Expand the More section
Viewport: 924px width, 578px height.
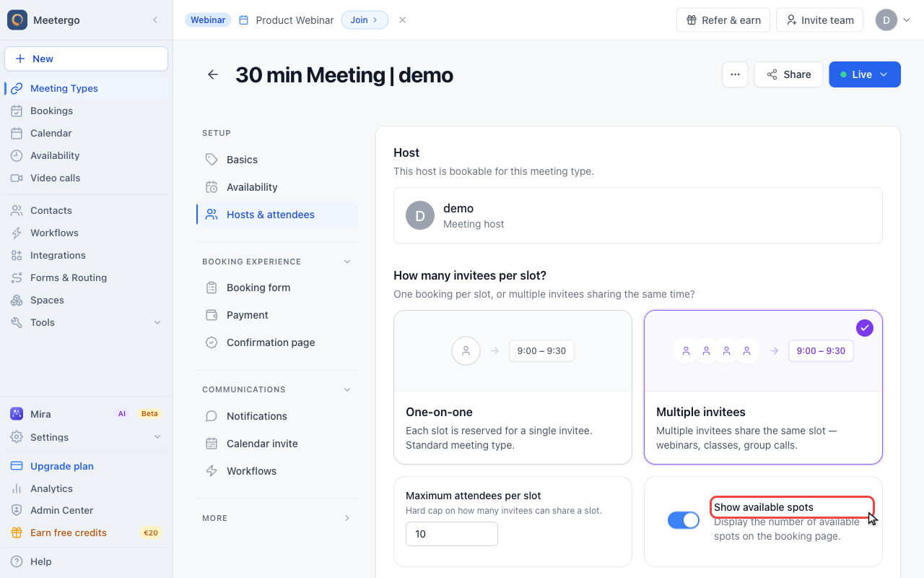pyautogui.click(x=347, y=518)
